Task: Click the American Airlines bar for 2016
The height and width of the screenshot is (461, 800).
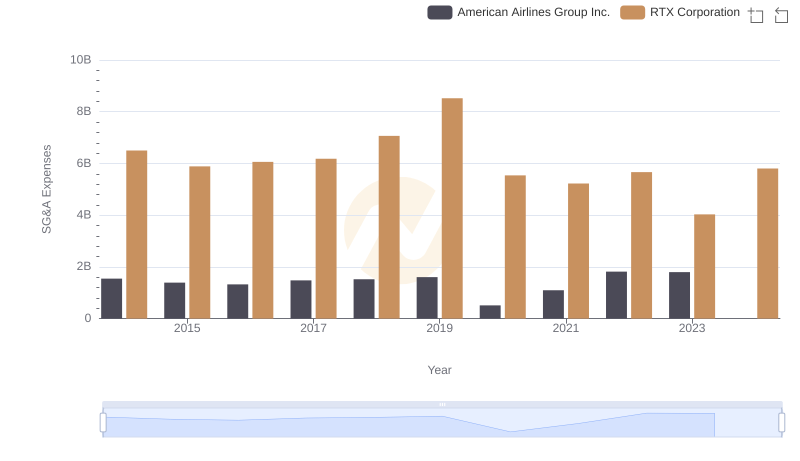Action: pyautogui.click(x=238, y=301)
